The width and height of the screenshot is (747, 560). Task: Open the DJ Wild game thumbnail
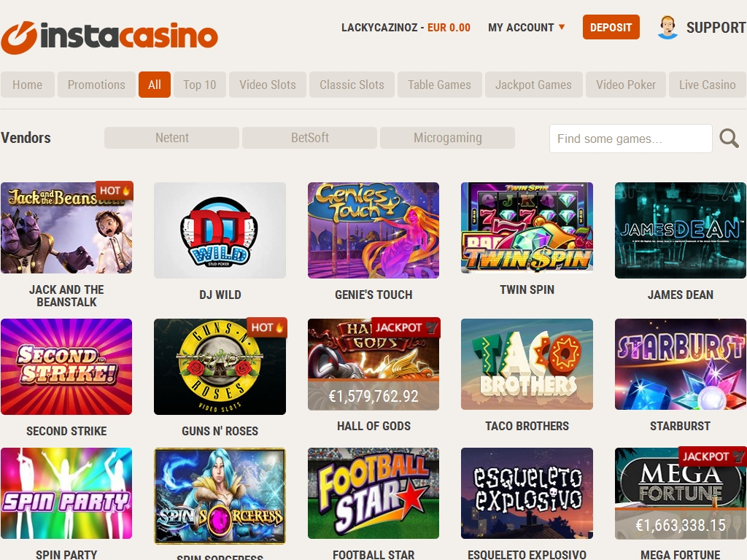click(x=220, y=230)
